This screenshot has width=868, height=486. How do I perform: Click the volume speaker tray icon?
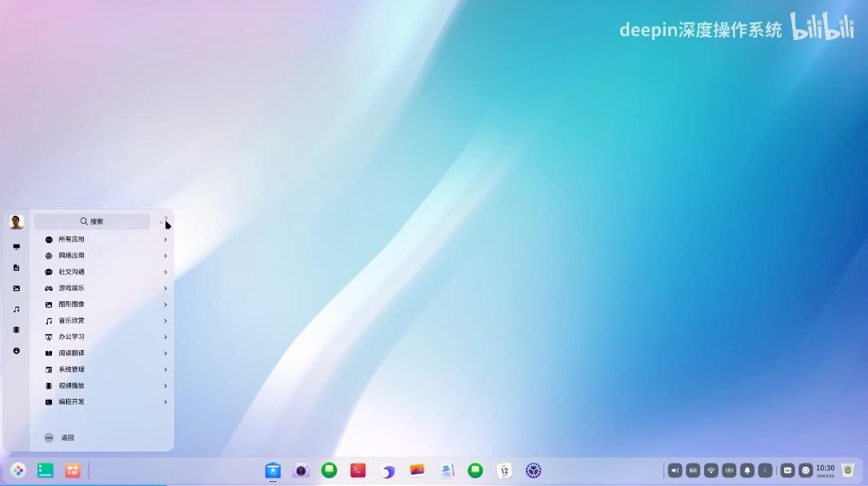point(675,471)
